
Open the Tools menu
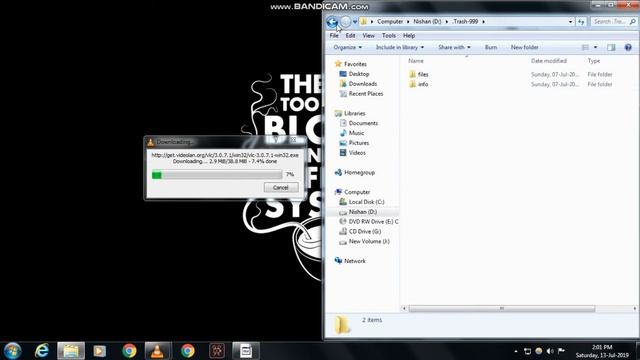389,36
